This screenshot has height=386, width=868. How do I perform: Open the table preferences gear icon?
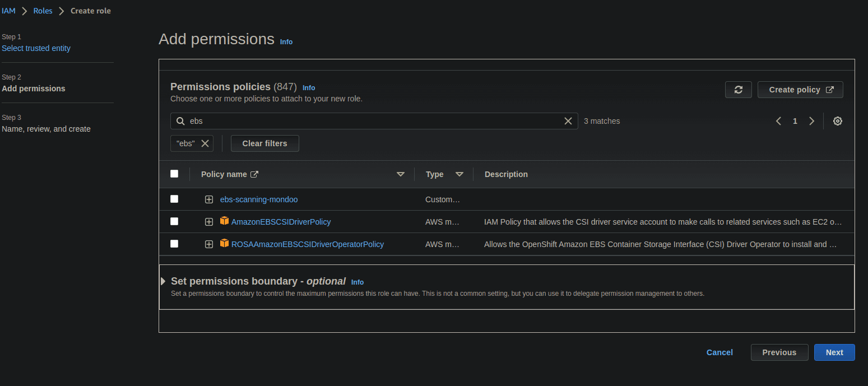click(x=837, y=120)
